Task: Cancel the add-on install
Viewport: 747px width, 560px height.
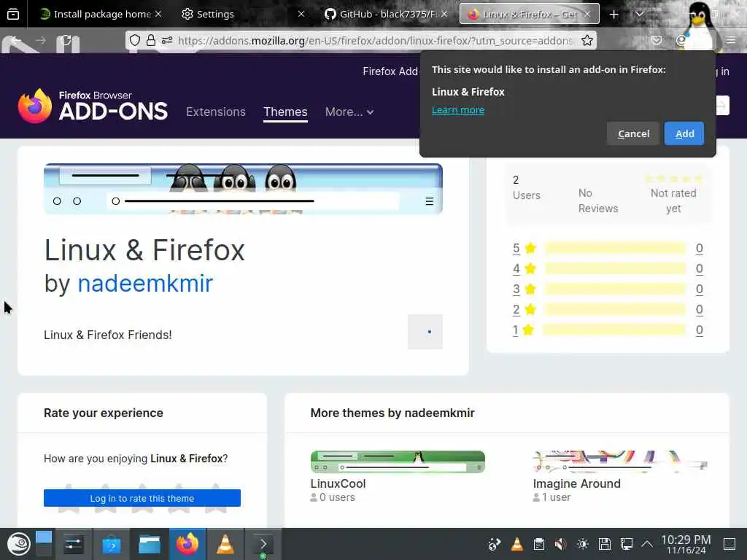Action: (633, 133)
